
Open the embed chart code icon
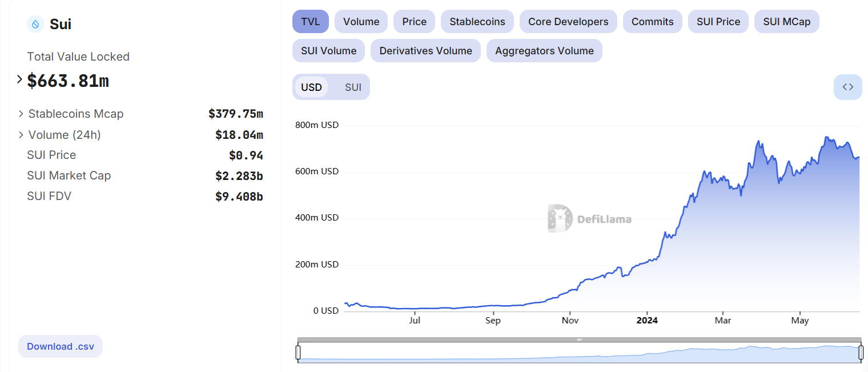tap(848, 87)
